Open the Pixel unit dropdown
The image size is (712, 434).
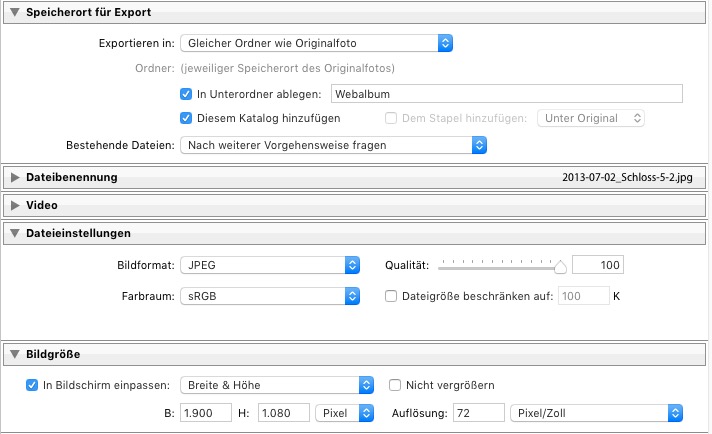click(340, 412)
